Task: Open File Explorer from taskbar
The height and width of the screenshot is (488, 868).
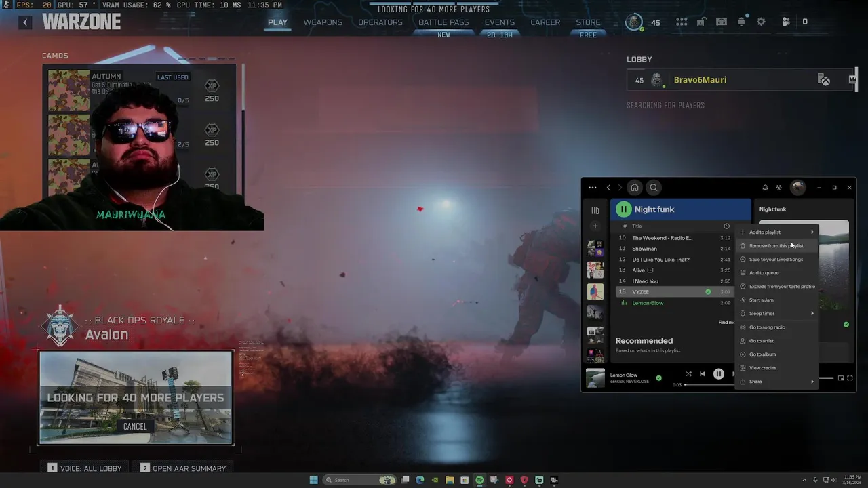Action: click(x=450, y=480)
